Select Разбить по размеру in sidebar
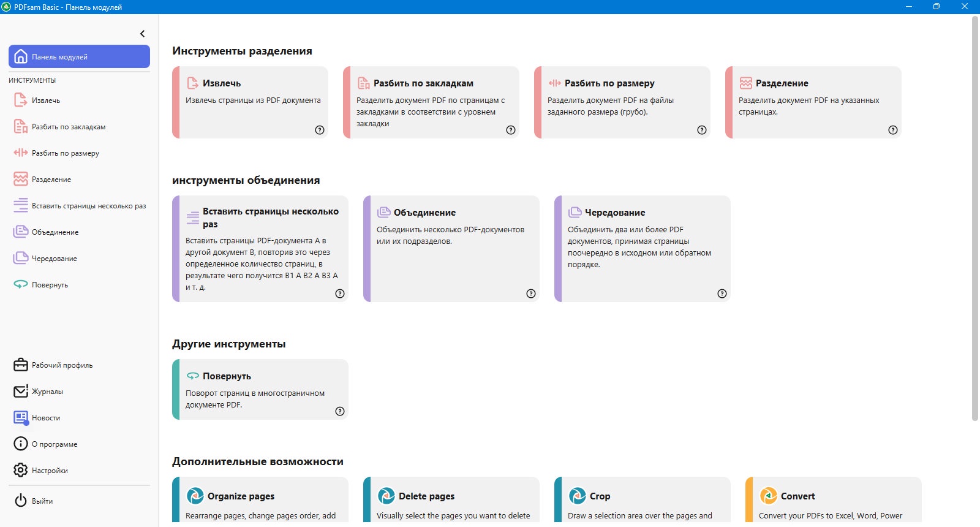The height and width of the screenshot is (527, 980). 79,153
